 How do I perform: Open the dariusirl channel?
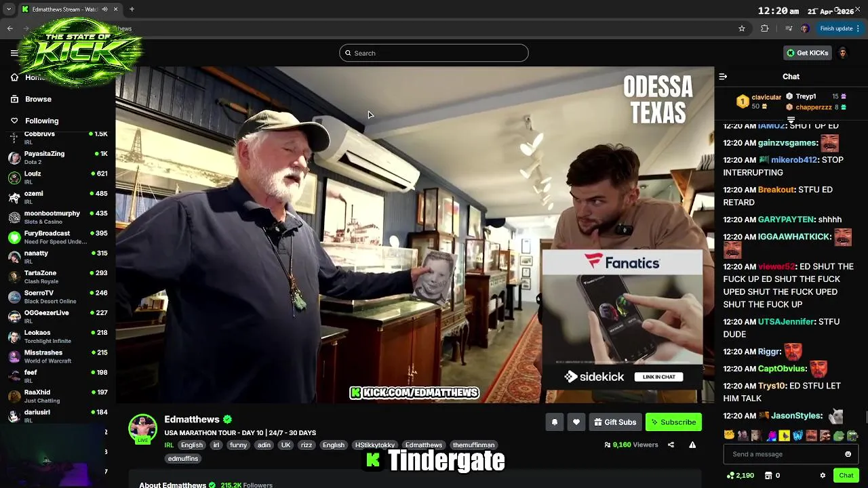coord(58,415)
